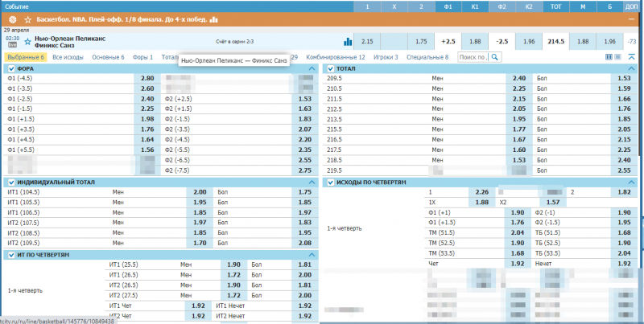Viewport: 644px width, 324px height.
Task: Click the search magnifier icon
Action: [x=495, y=57]
